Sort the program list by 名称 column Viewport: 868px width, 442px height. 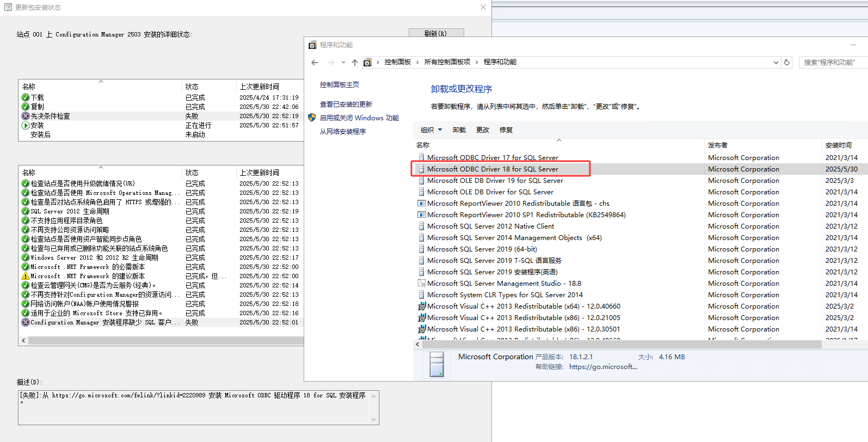point(558,145)
